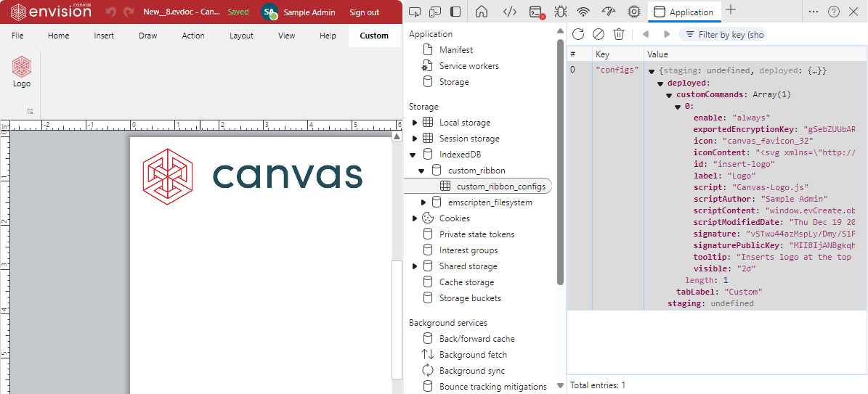
Task: Toggle the device emulation icon
Action: [x=435, y=12]
